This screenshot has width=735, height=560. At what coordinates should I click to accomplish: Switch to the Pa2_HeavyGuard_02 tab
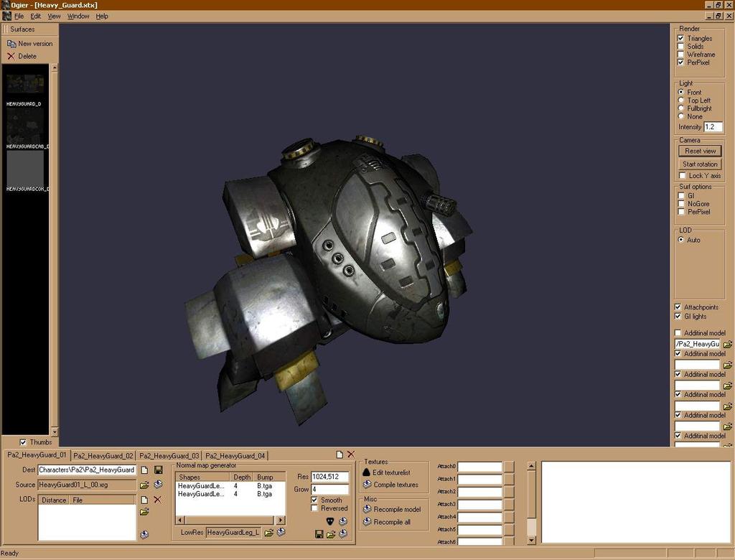[103, 456]
